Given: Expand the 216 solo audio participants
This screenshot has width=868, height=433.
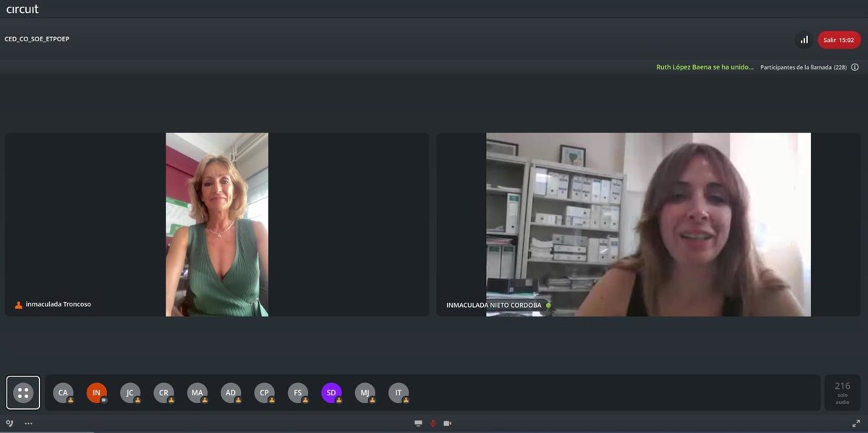Looking at the screenshot, I should (x=842, y=392).
